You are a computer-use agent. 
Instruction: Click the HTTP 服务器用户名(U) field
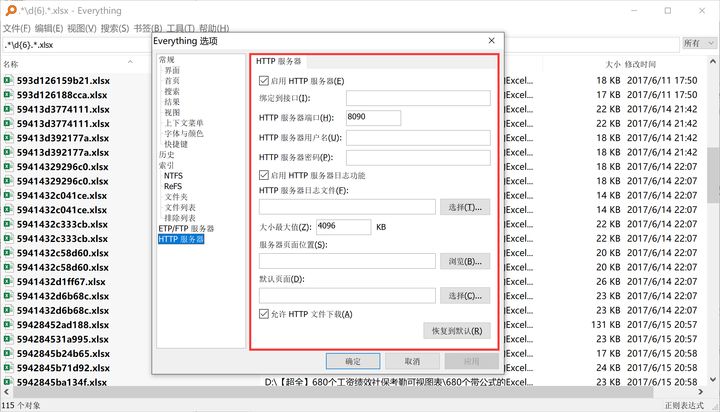point(418,137)
